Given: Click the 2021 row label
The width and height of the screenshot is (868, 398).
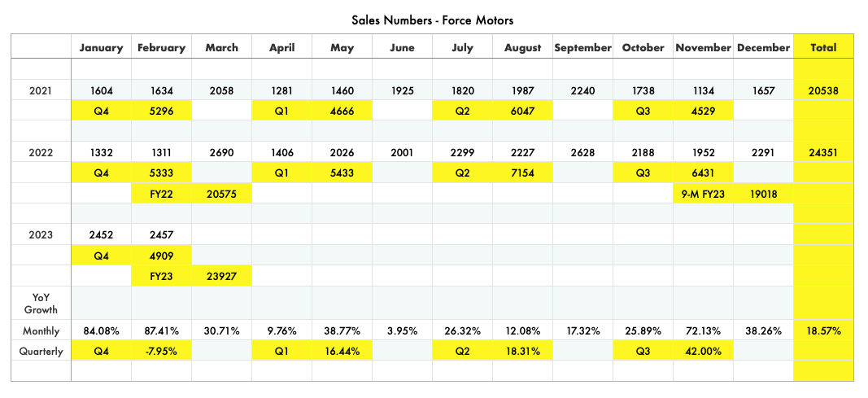Looking at the screenshot, I should tap(41, 91).
